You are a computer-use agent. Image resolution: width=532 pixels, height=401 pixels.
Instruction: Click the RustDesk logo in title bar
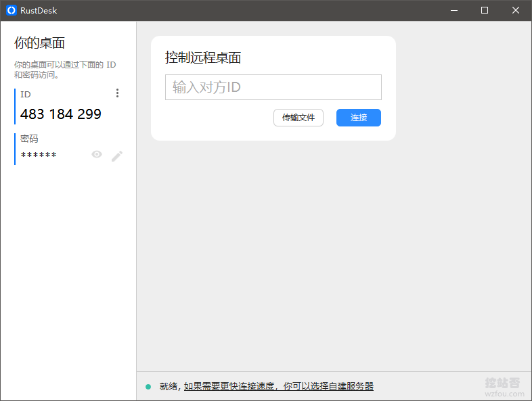click(x=12, y=11)
